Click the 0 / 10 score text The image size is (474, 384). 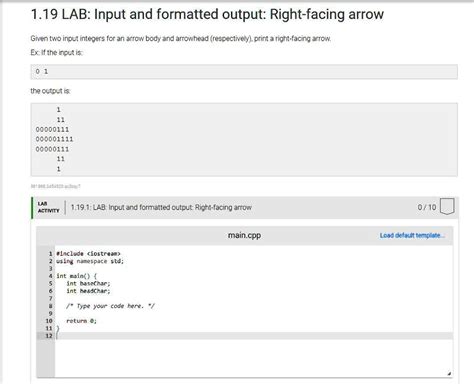427,207
